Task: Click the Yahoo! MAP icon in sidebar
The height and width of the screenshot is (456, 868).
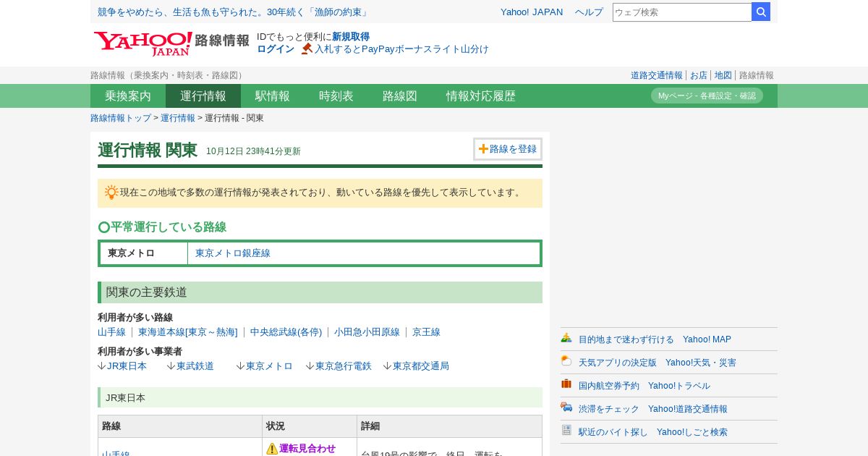Action: click(566, 338)
